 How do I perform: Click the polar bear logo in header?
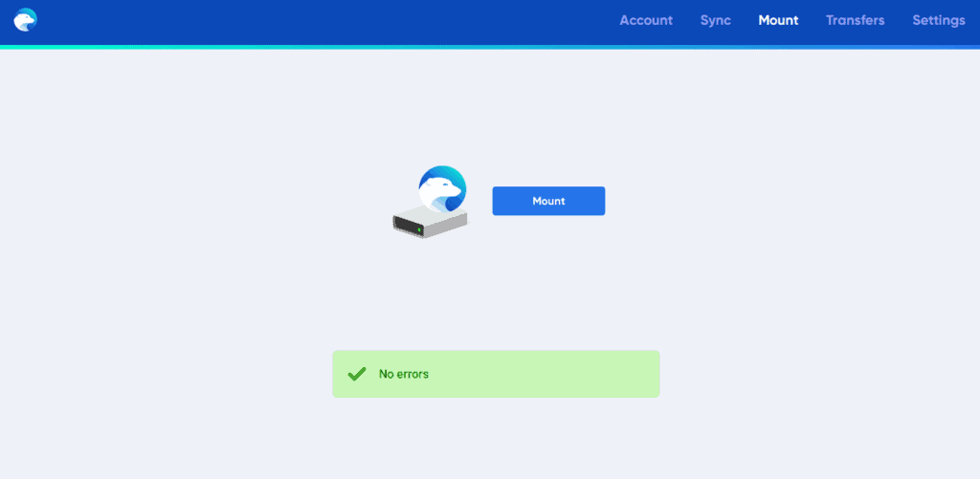tap(26, 20)
